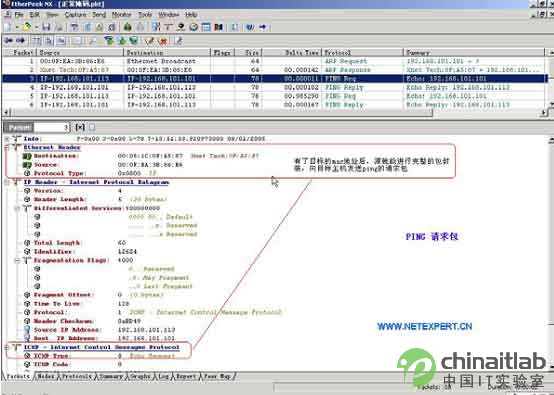Switch to the Protocols tab
This screenshot has height=395, width=554.
tap(76, 376)
